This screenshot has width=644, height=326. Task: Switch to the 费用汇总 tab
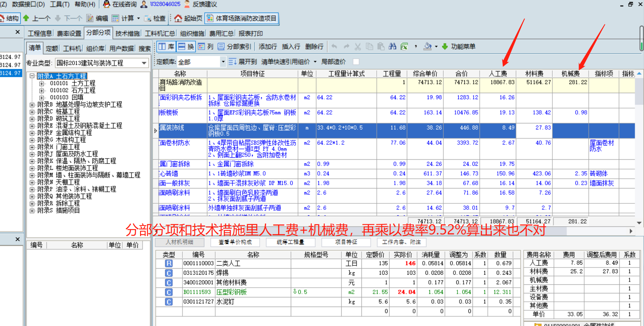(x=221, y=33)
